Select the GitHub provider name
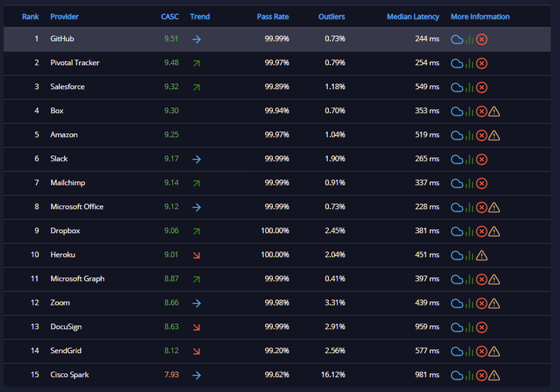The image size is (560, 392). [x=62, y=38]
